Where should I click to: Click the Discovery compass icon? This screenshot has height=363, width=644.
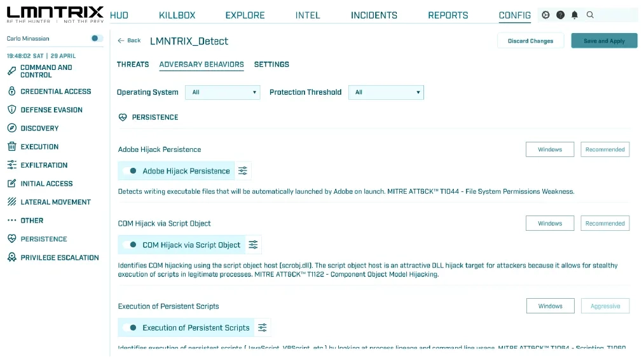[x=12, y=128]
